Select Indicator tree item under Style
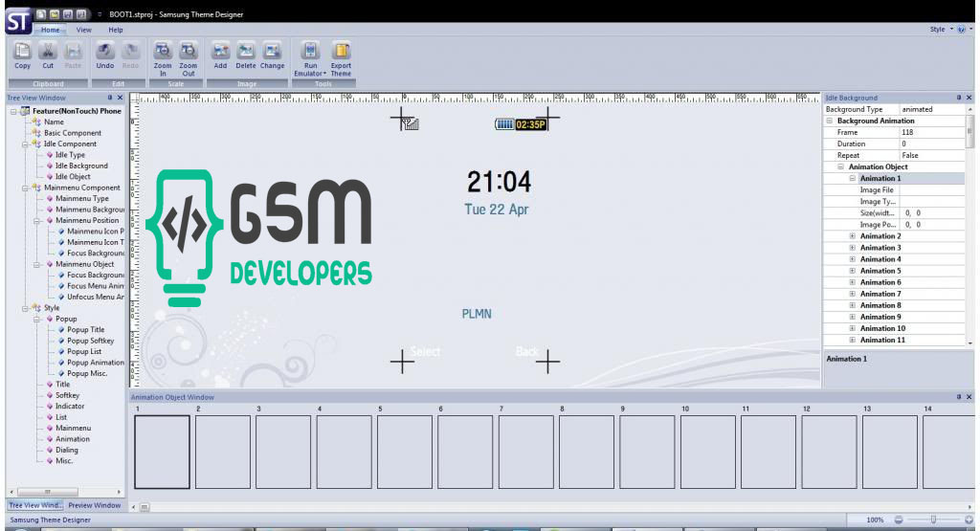 [69, 406]
